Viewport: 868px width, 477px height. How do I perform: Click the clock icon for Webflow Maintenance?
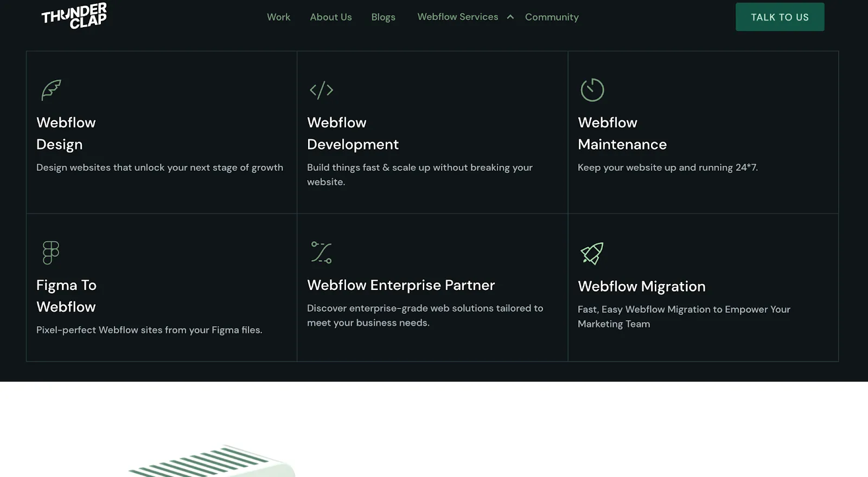coord(592,90)
